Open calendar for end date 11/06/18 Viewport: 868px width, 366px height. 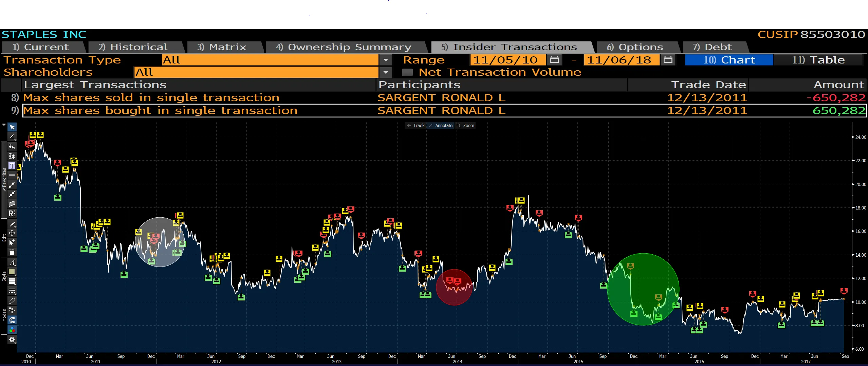pos(668,60)
